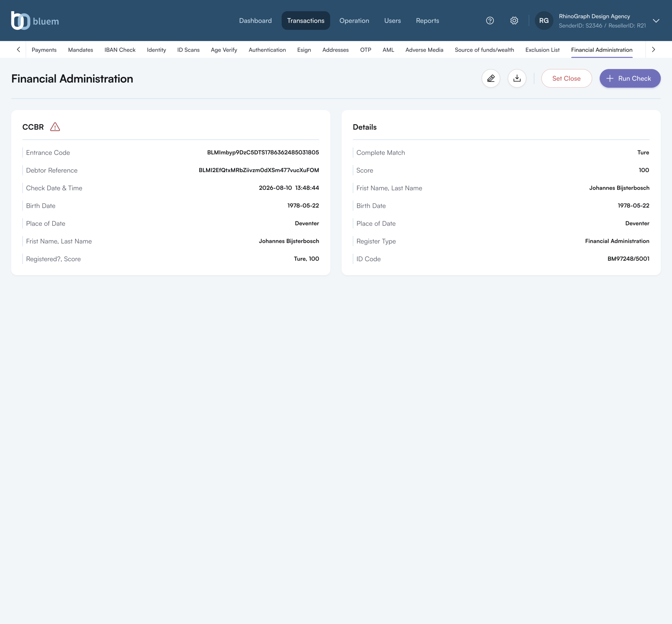
Task: Open the Reports menu
Action: (427, 21)
